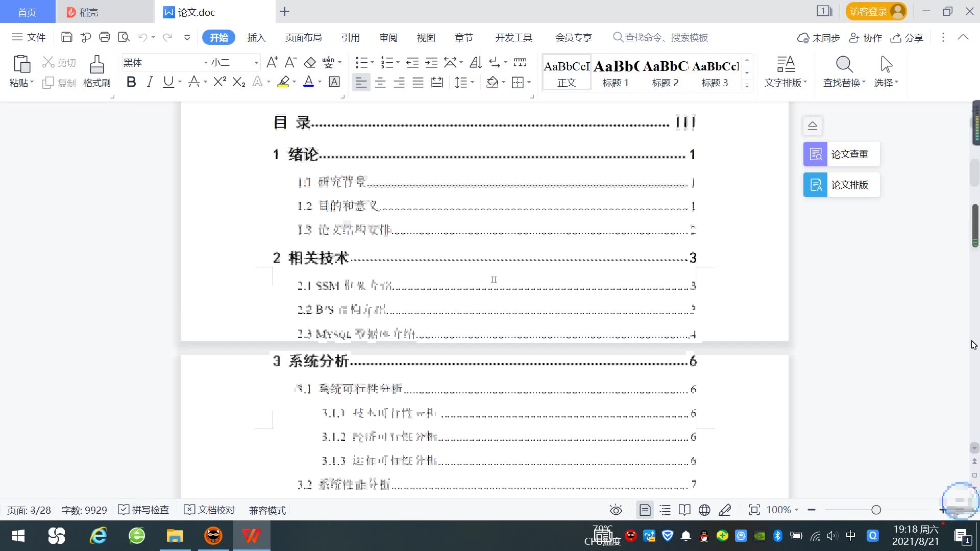Click the 论文查重 button
This screenshot has width=980, height=551.
(x=841, y=154)
